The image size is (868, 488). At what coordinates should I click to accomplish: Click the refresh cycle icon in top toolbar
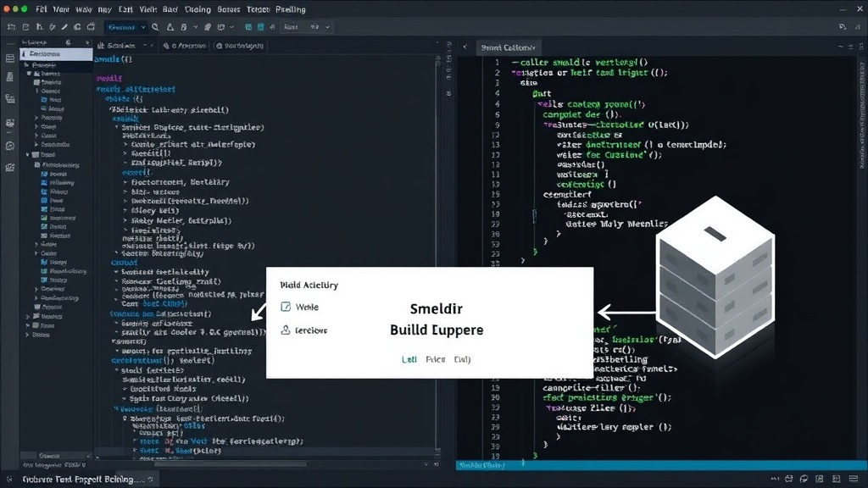[77, 27]
